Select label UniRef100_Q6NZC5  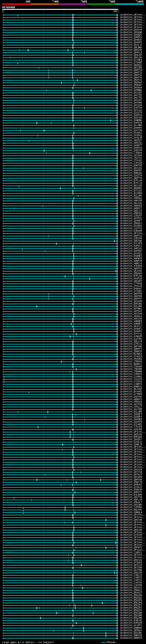tap(131, 638)
